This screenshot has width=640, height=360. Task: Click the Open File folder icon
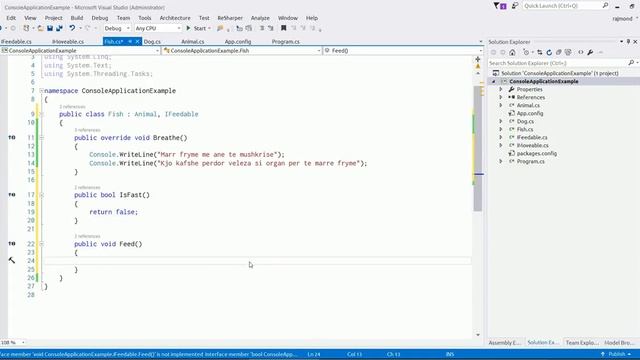point(40,28)
